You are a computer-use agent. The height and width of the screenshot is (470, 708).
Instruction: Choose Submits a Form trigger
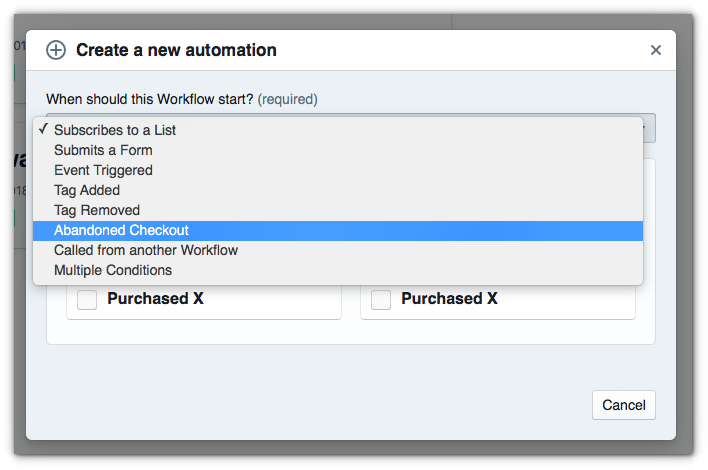(x=103, y=150)
